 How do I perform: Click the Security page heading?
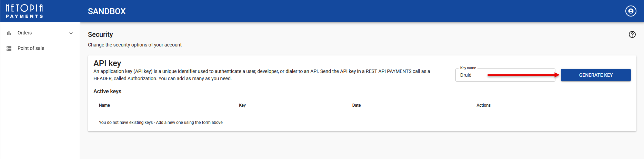(100, 34)
